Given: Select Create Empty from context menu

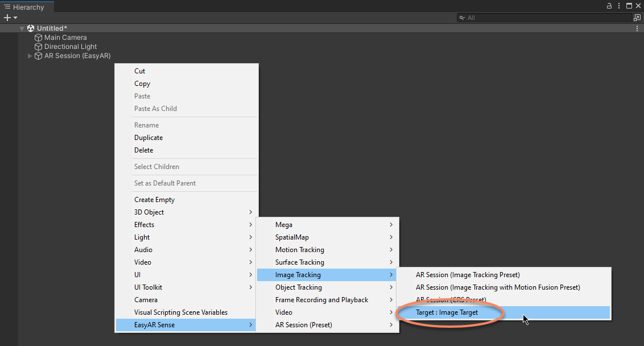Looking at the screenshot, I should click(x=154, y=200).
